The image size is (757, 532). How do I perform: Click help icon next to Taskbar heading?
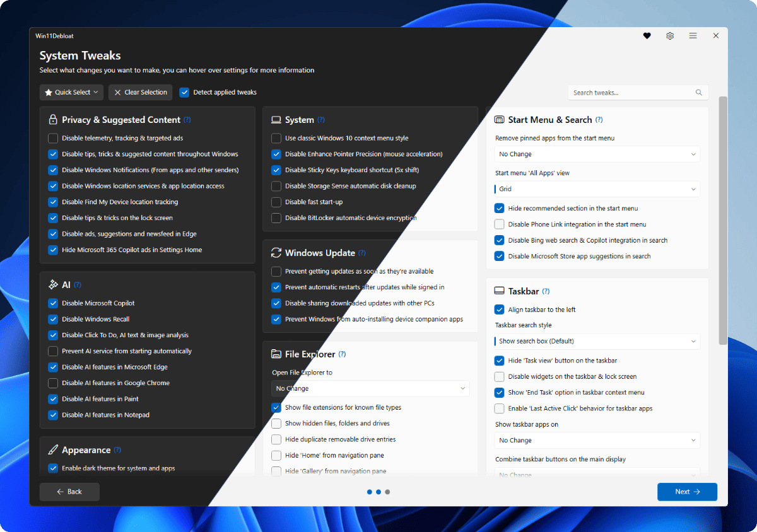pos(546,291)
